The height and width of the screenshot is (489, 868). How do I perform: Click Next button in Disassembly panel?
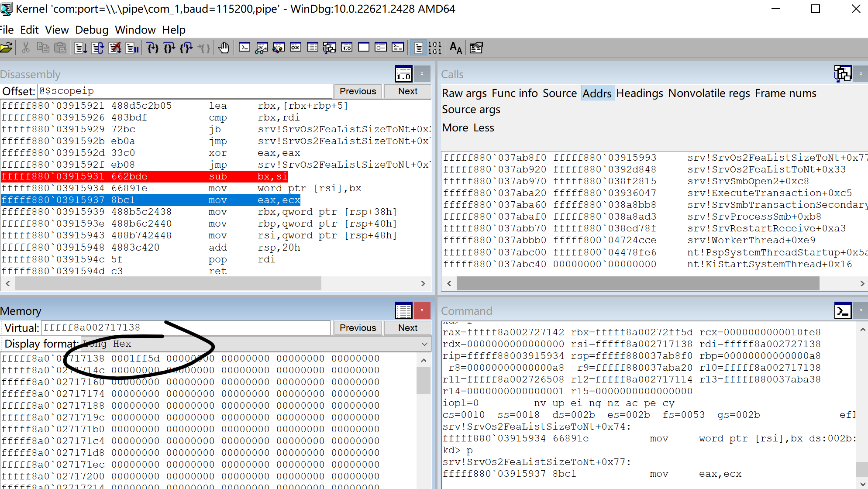click(407, 91)
